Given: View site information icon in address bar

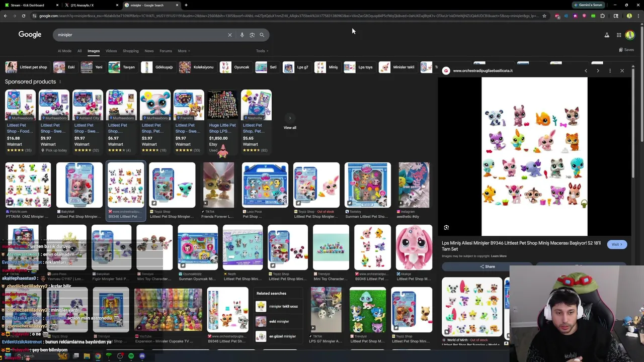Looking at the screenshot, I should coord(34,16).
